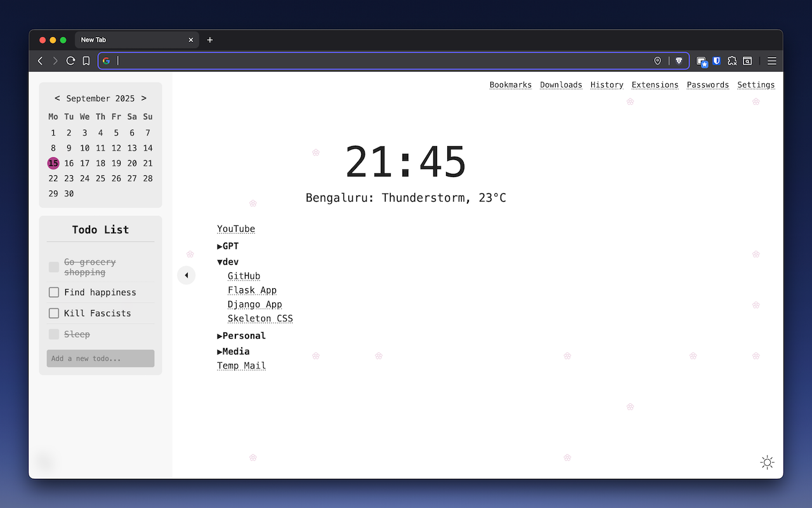Click date 1 in the calendar
The image size is (812, 508).
(x=53, y=133)
